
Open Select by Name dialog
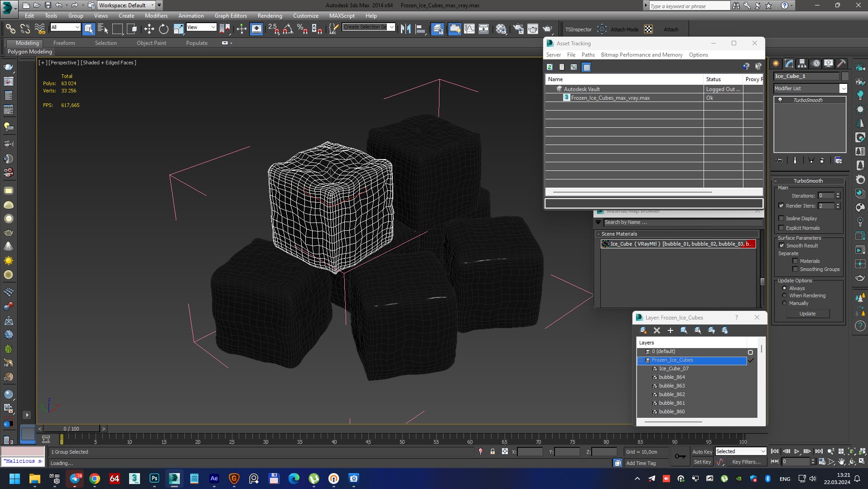click(x=103, y=29)
